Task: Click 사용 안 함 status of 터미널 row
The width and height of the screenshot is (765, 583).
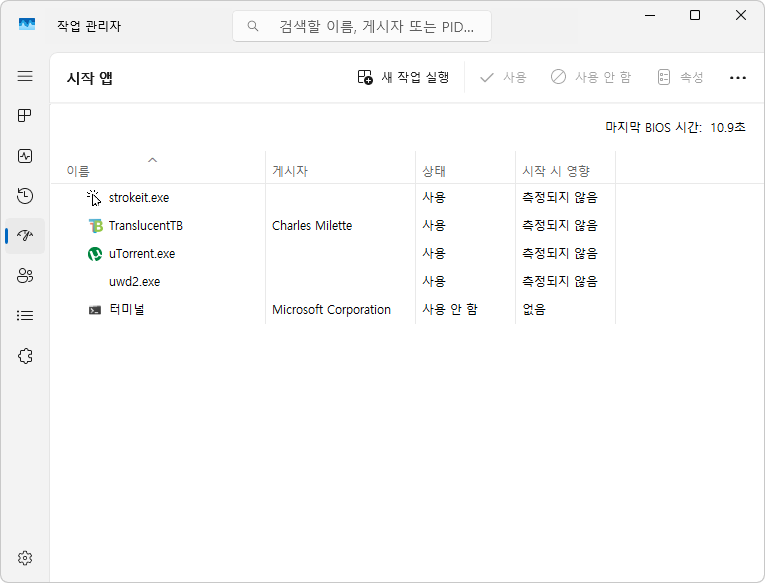Action: [x=450, y=309]
